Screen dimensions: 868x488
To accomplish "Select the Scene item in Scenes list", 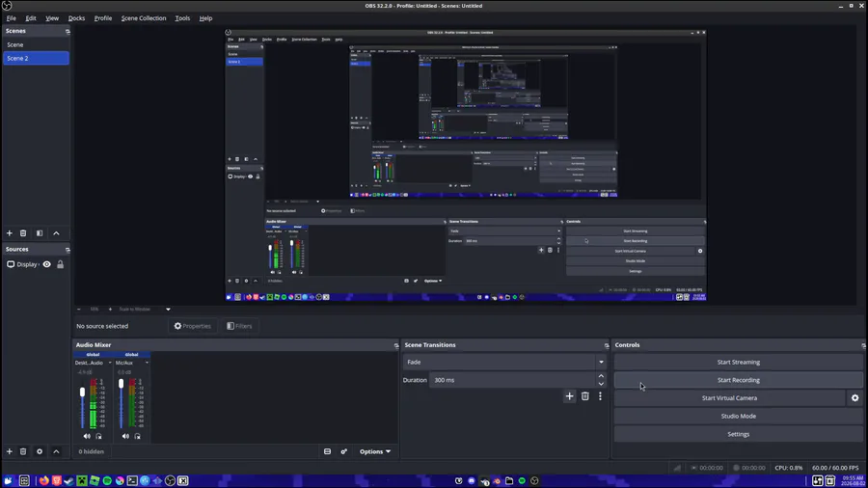I will click(x=36, y=44).
